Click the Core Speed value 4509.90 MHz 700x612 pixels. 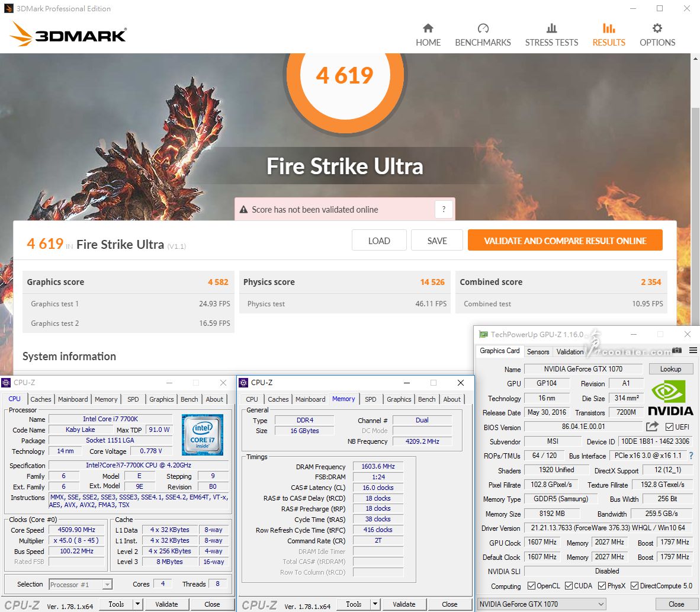tap(76, 530)
